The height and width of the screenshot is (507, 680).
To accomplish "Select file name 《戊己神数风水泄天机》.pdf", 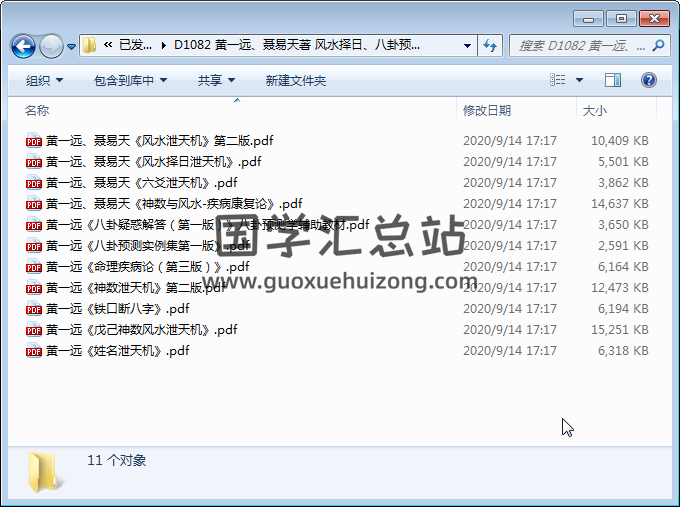I will pos(142,330).
